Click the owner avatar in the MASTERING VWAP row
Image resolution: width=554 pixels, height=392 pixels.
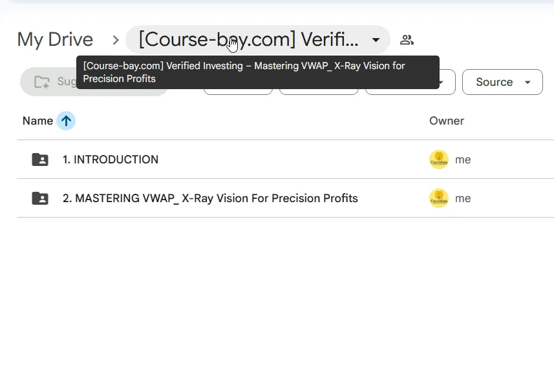[x=439, y=198]
